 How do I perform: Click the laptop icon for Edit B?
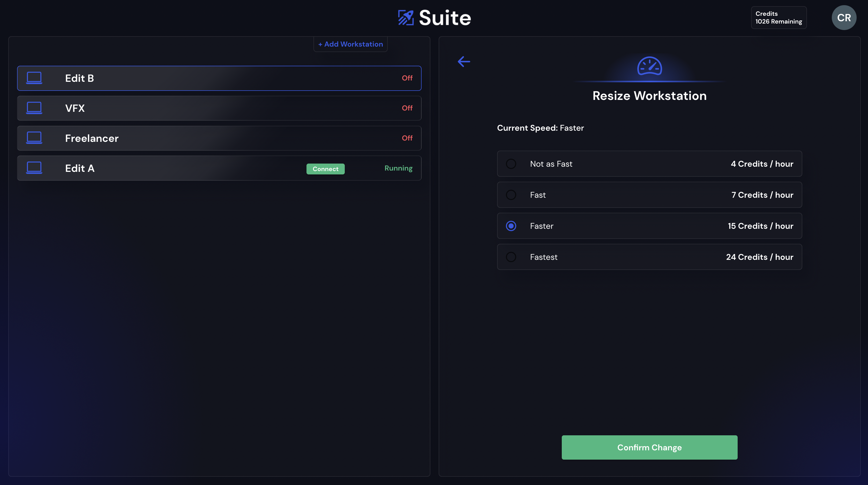(x=34, y=78)
